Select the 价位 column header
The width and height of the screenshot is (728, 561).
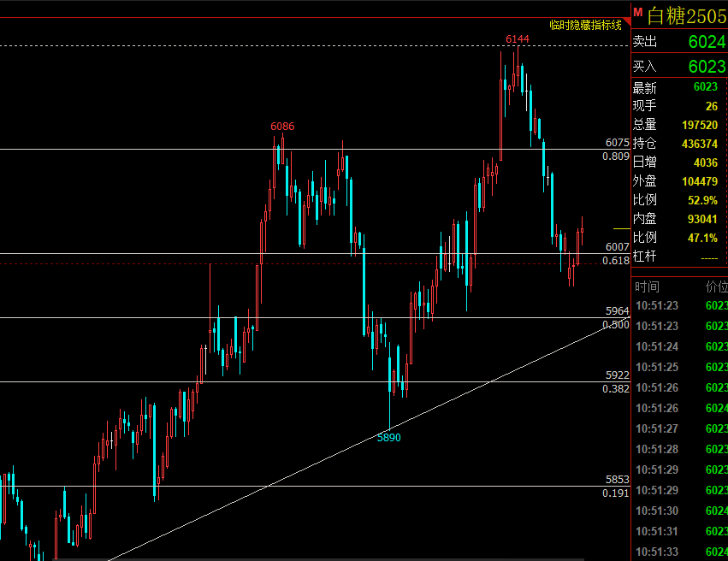pyautogui.click(x=715, y=286)
